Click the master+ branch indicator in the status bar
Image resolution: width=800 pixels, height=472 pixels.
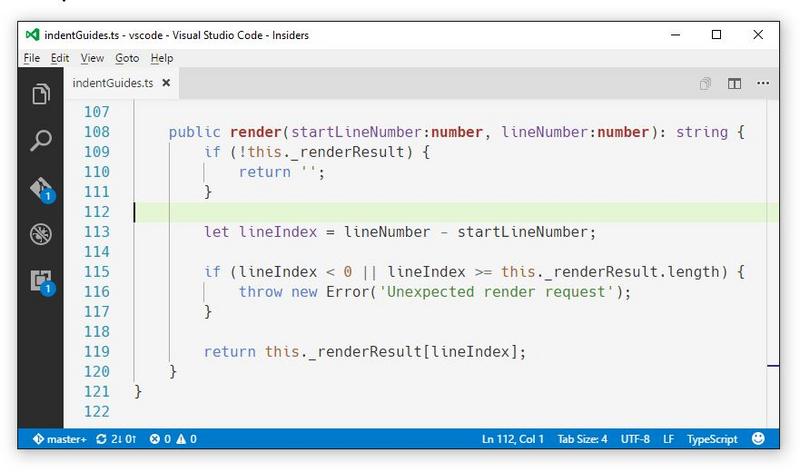pyautogui.click(x=60, y=439)
